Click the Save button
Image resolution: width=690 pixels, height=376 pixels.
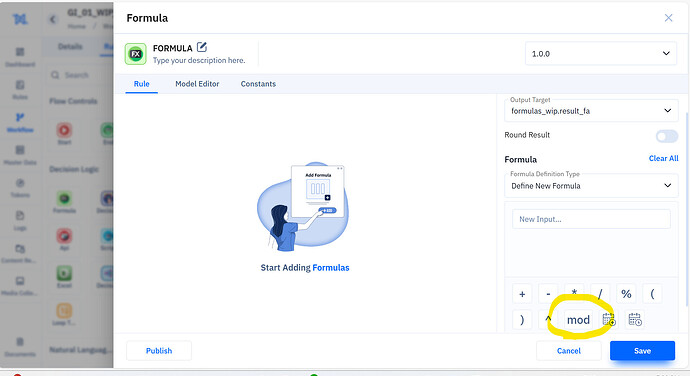point(642,350)
